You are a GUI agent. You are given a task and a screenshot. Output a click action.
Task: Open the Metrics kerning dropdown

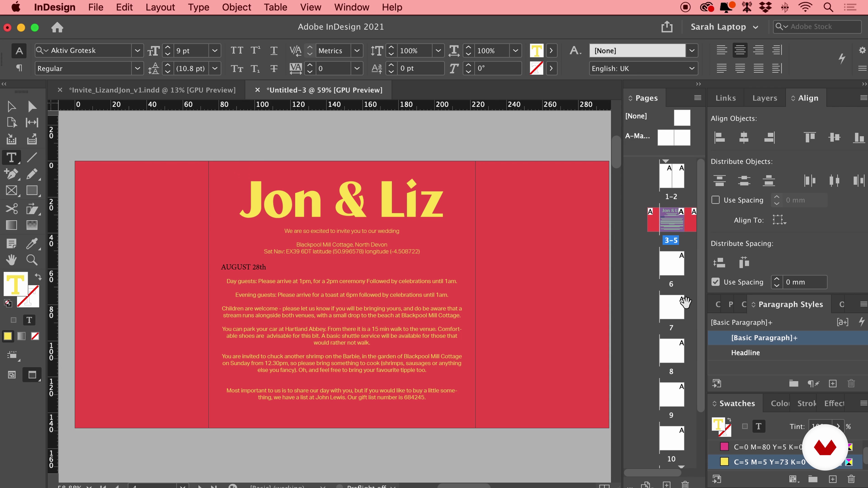(357, 51)
